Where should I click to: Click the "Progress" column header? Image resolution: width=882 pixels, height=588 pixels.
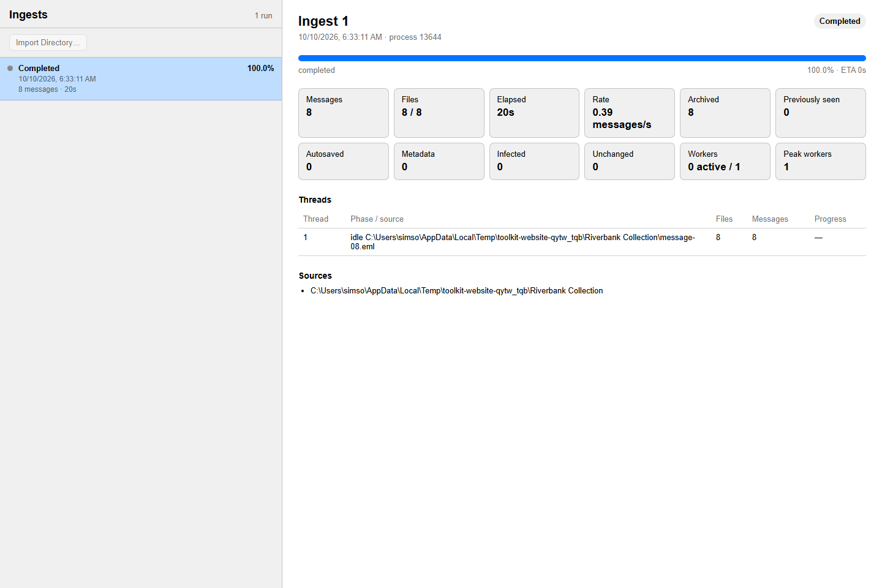click(830, 219)
